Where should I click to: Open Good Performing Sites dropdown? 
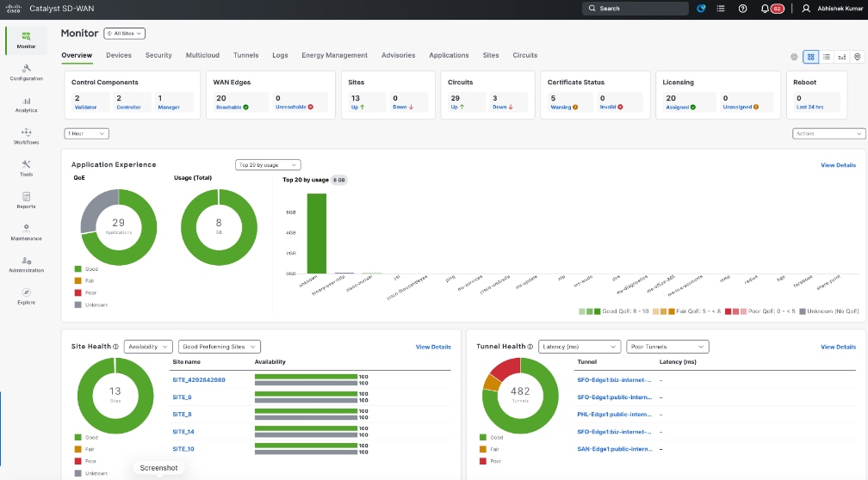220,347
